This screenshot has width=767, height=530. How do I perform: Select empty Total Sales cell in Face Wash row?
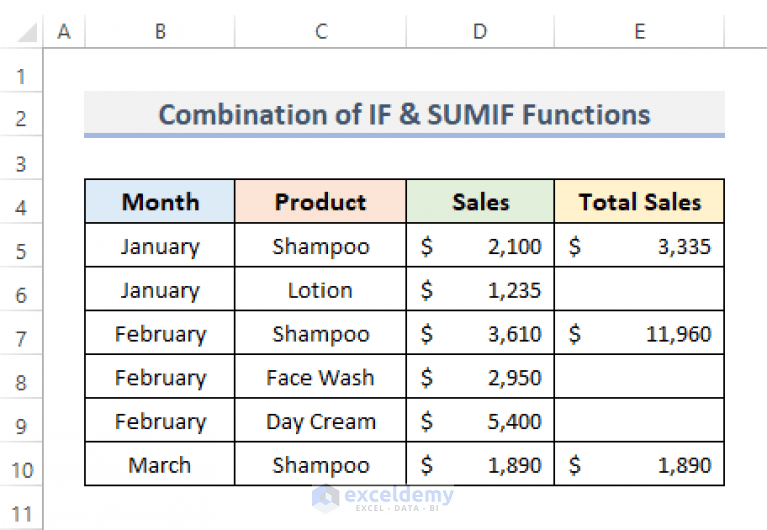639,376
